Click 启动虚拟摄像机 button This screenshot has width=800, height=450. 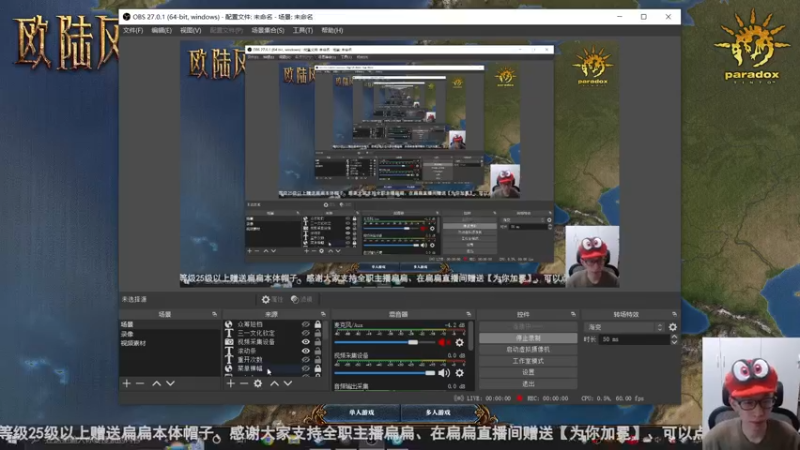pos(528,349)
